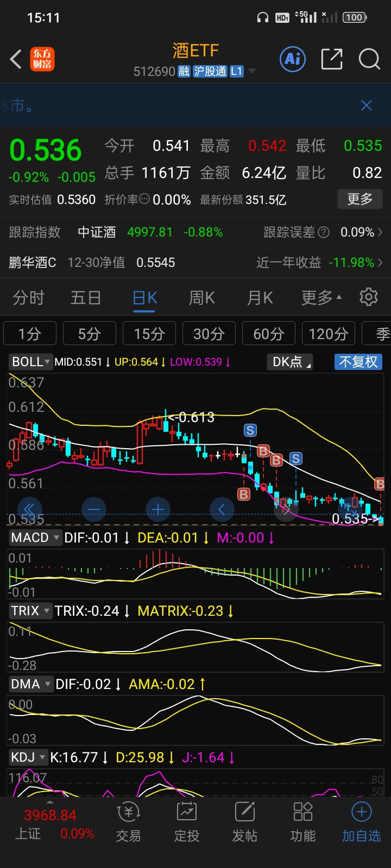
Task: Tap the double-left fast scroll chart icon
Action: click(29, 509)
